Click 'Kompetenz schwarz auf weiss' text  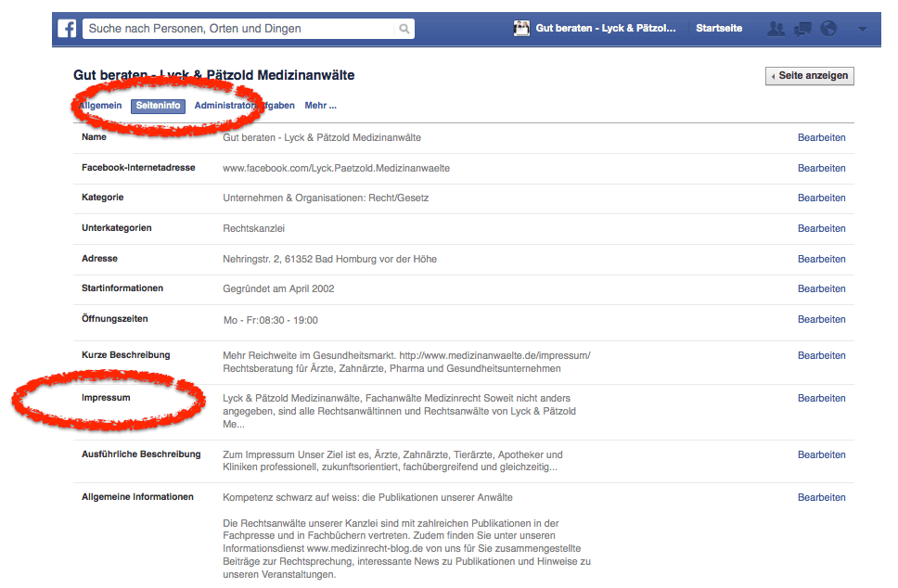(x=367, y=497)
